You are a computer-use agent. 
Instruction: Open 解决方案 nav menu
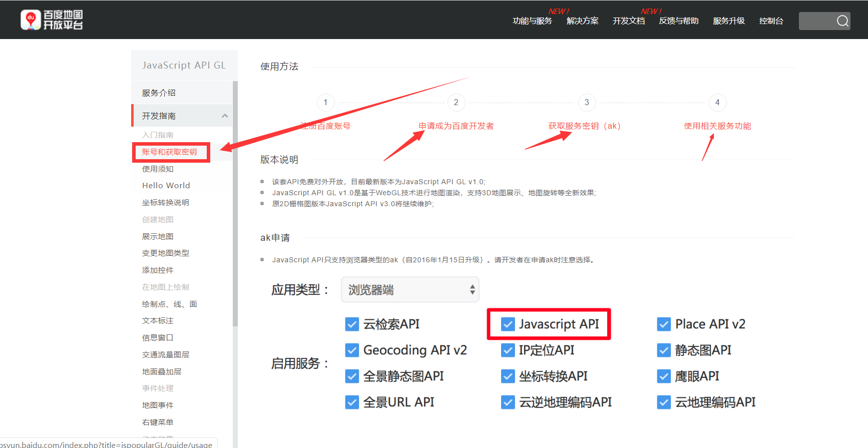(x=583, y=21)
